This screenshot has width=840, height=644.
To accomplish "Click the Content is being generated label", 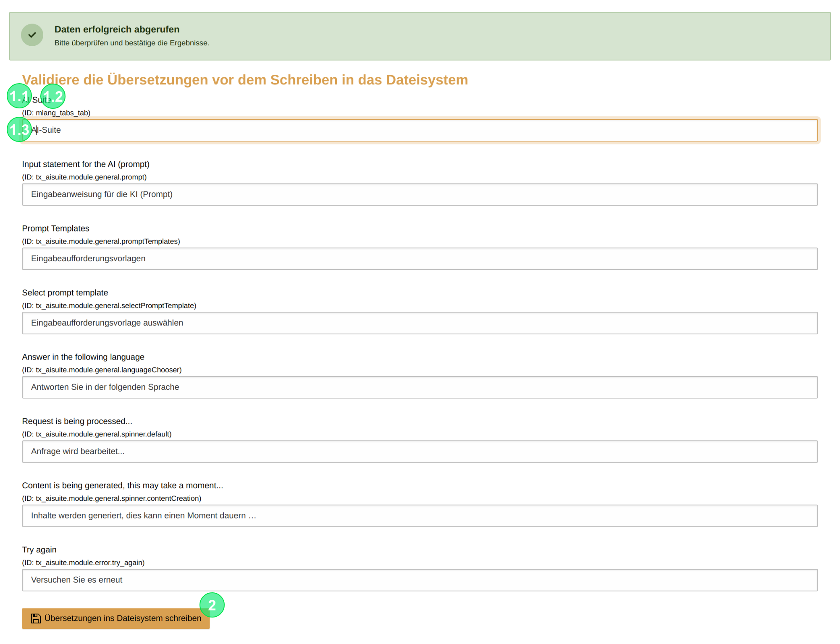I will [123, 486].
